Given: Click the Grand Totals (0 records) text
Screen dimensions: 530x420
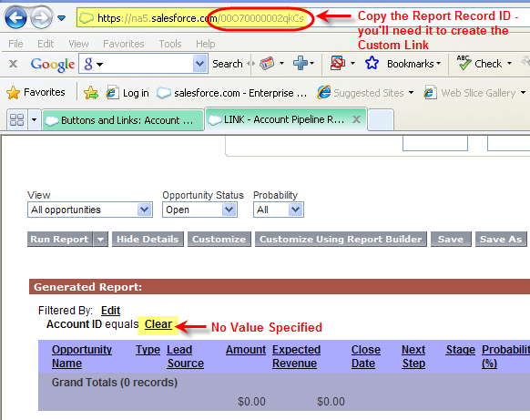Looking at the screenshot, I should click(x=115, y=383).
